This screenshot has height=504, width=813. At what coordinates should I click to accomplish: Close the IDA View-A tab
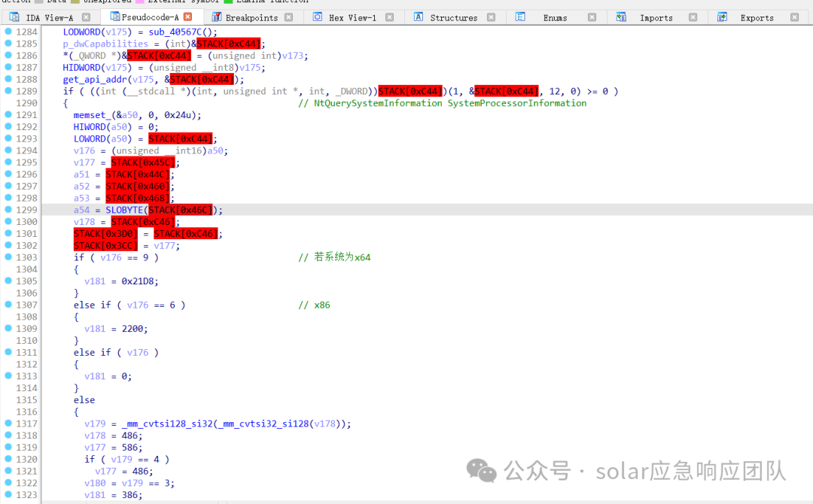pyautogui.click(x=86, y=17)
